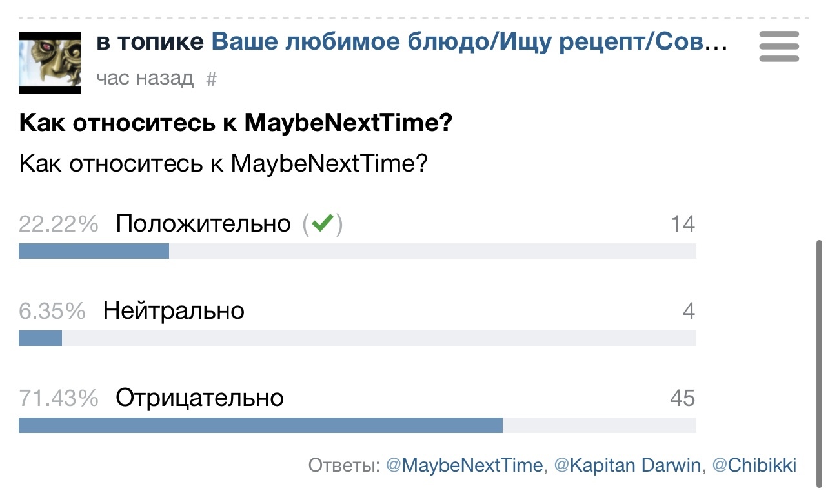Open the topic link Ваше любимое блюдо
Image resolution: width=828 pixels, height=504 pixels.
point(469,43)
